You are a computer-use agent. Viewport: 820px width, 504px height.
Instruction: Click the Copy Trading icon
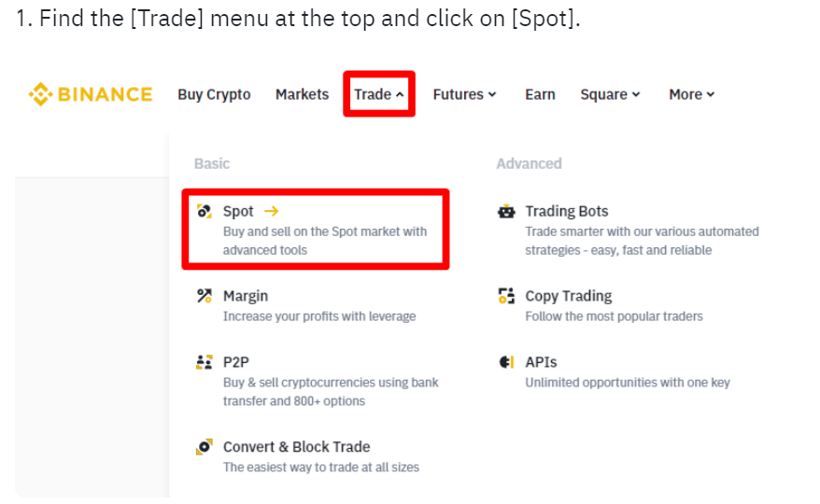pyautogui.click(x=506, y=296)
